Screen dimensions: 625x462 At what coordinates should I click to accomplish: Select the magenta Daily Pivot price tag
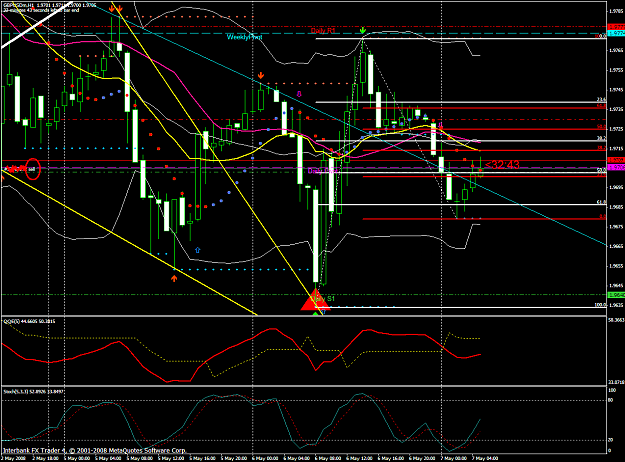[616, 167]
